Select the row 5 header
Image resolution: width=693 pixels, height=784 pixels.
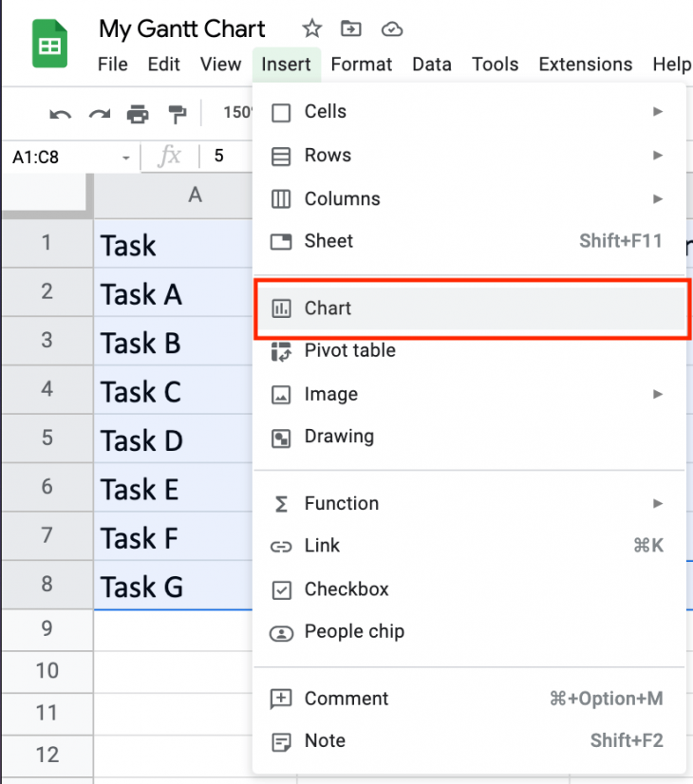47,439
